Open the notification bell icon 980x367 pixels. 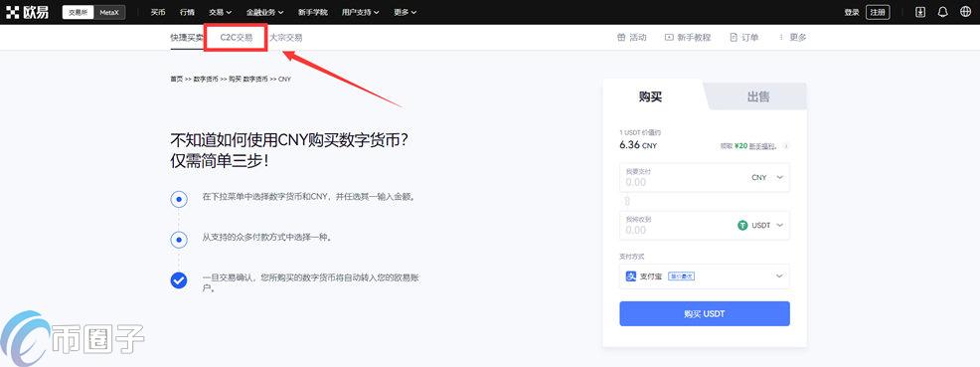(942, 12)
